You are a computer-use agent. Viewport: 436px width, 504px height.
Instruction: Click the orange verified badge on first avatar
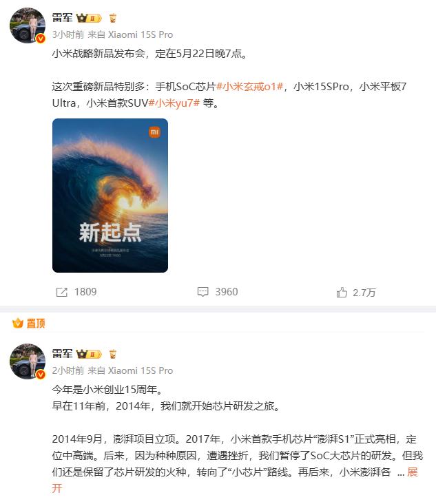[40, 39]
